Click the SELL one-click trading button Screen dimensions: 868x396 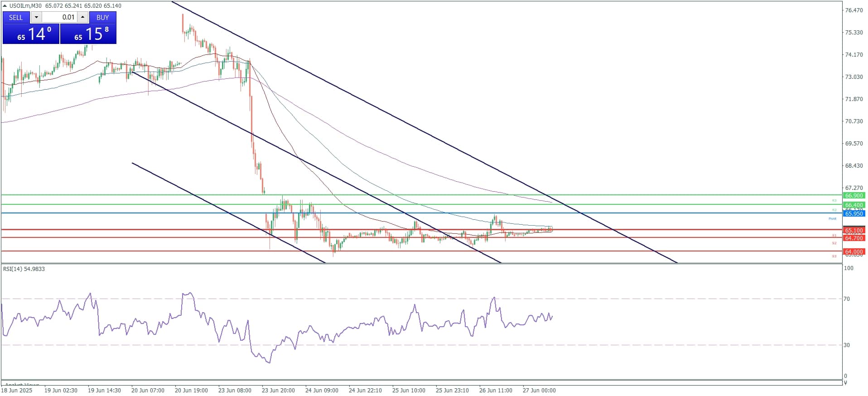click(16, 17)
